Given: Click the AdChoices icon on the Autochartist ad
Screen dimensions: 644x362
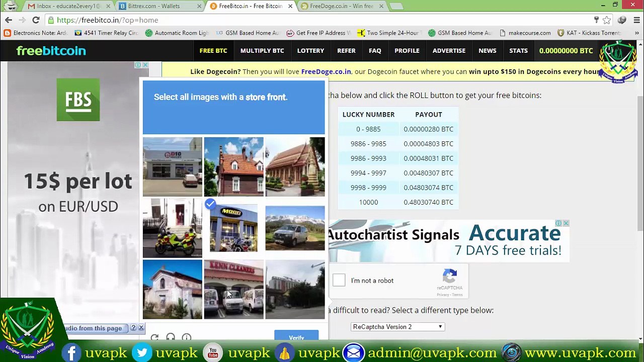Looking at the screenshot, I should [x=558, y=223].
